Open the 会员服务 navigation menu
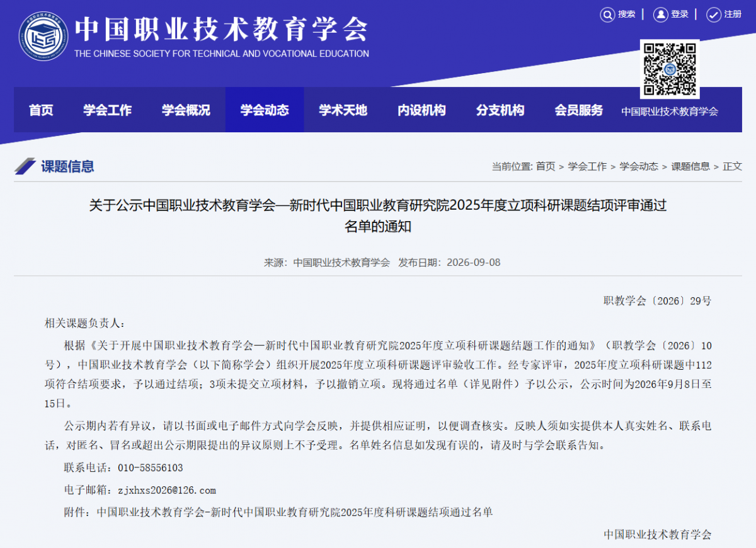The width and height of the screenshot is (756, 548). 578,110
